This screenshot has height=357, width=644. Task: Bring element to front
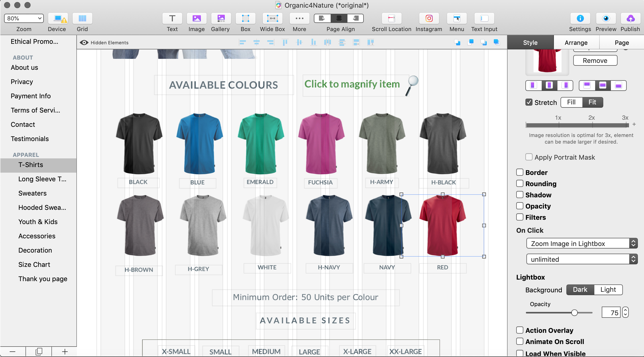click(x=496, y=42)
